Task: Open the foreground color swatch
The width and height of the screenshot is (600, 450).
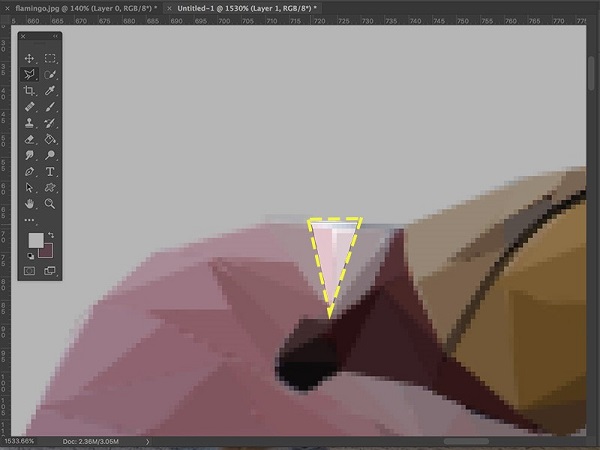Action: (x=35, y=240)
